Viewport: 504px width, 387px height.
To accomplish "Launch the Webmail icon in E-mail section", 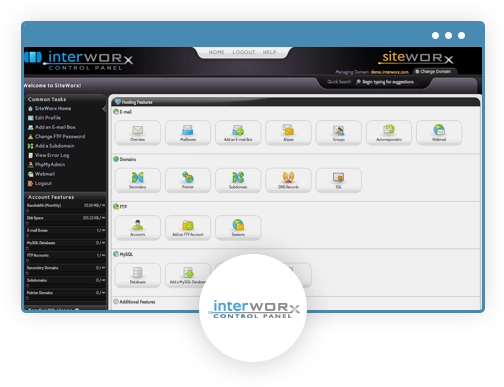I will (439, 133).
